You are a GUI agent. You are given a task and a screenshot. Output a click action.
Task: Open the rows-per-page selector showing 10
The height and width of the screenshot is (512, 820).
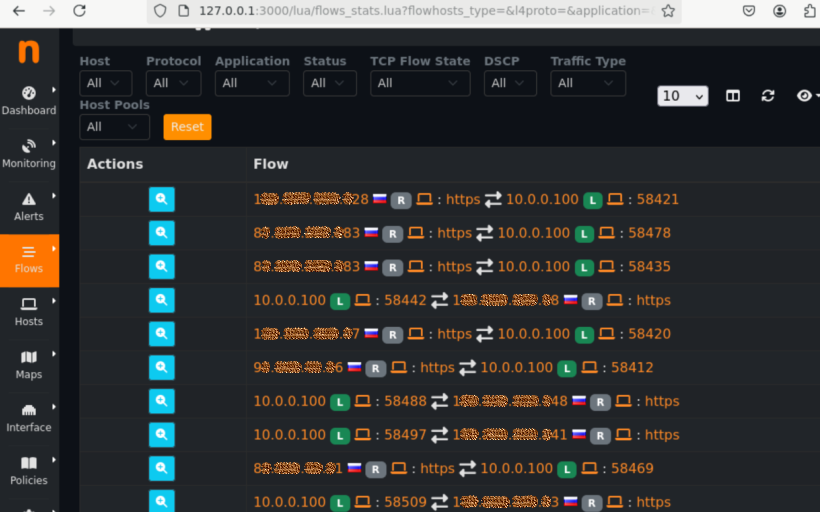pos(682,96)
